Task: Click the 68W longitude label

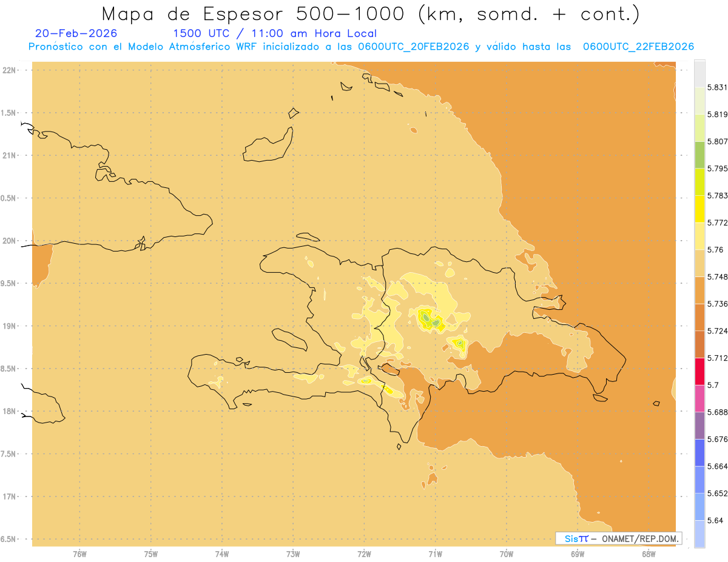Action: pos(649,554)
